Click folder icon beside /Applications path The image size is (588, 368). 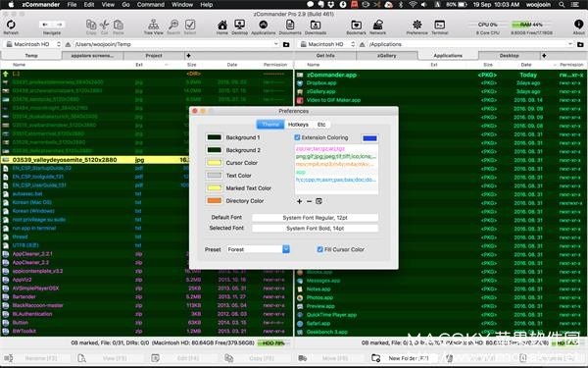click(580, 44)
